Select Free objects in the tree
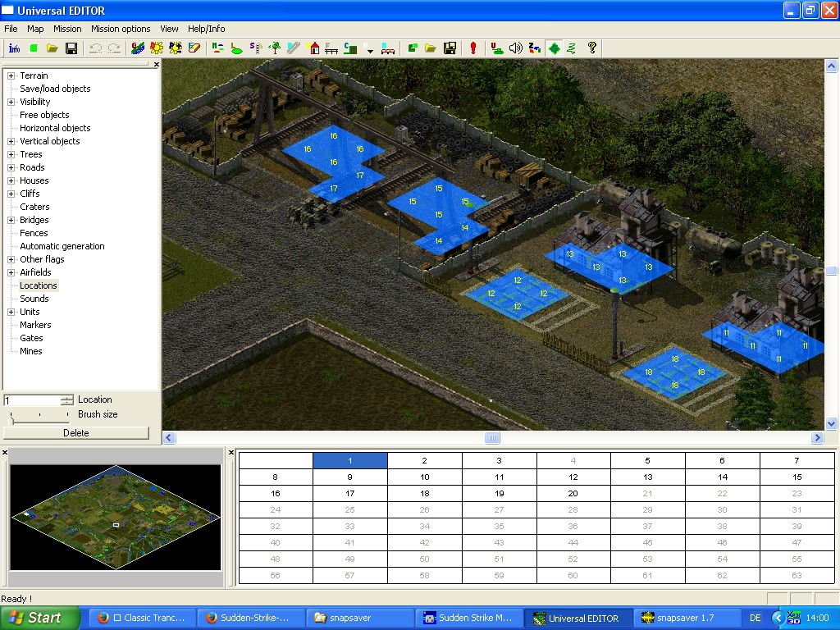Image resolution: width=840 pixels, height=630 pixels. (44, 115)
